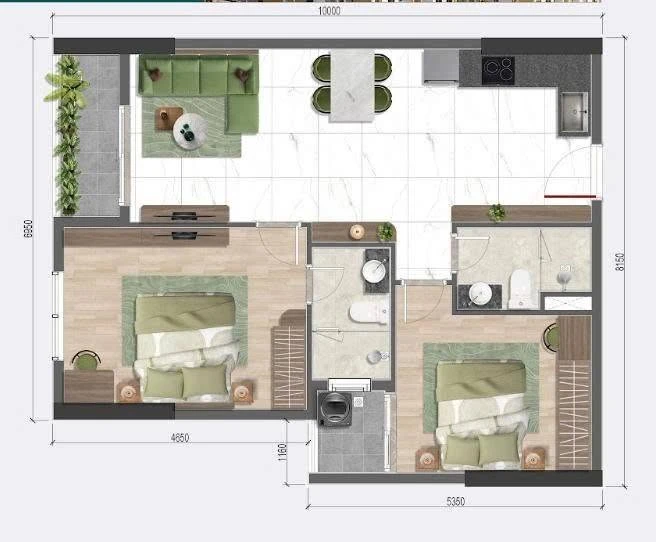Click the red entrance door

coord(570,196)
